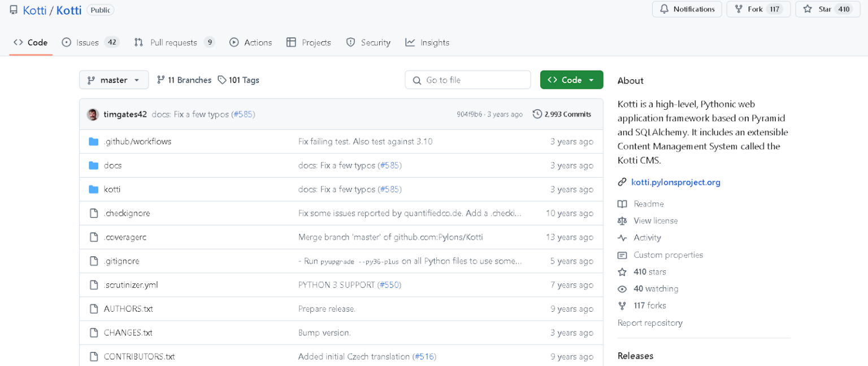The width and height of the screenshot is (868, 366).
Task: Click the star icon to star the repo
Action: click(808, 8)
